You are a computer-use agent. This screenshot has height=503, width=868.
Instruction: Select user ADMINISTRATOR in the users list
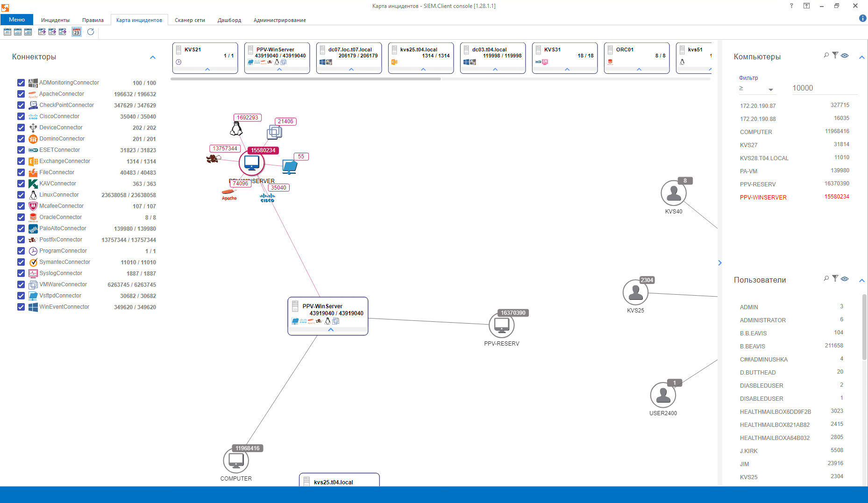(792, 320)
